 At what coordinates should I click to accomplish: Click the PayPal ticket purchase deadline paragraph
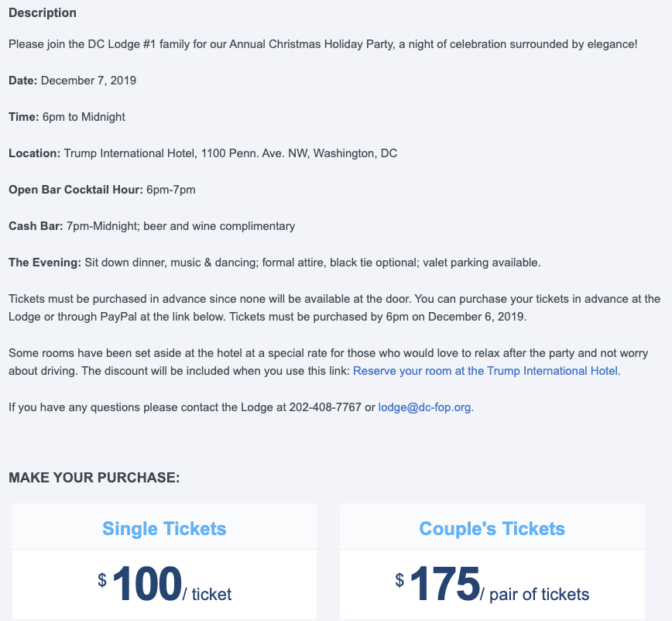click(x=334, y=307)
